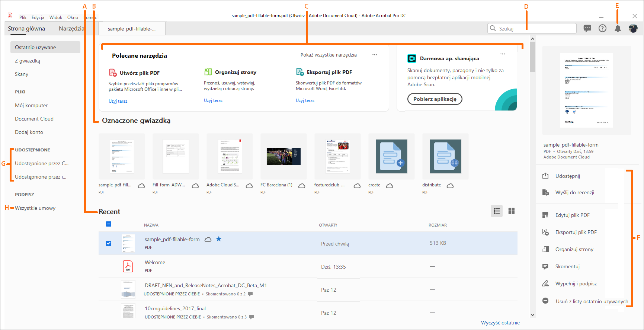
Task: Click the scroll up arrow of main scrollbar
Action: (533, 38)
